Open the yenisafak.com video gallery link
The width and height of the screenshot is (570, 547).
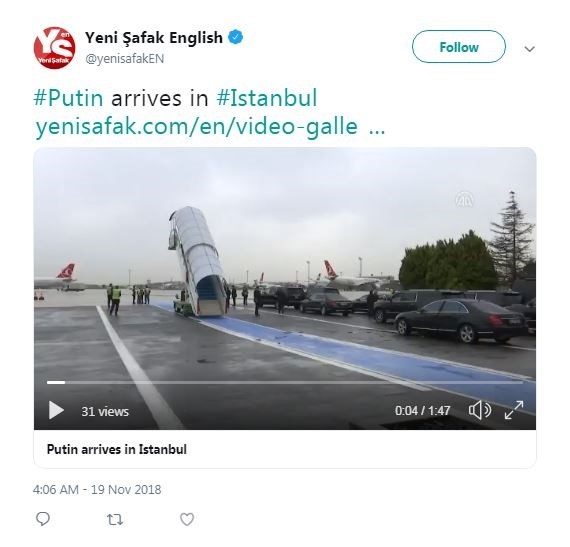pyautogui.click(x=210, y=126)
